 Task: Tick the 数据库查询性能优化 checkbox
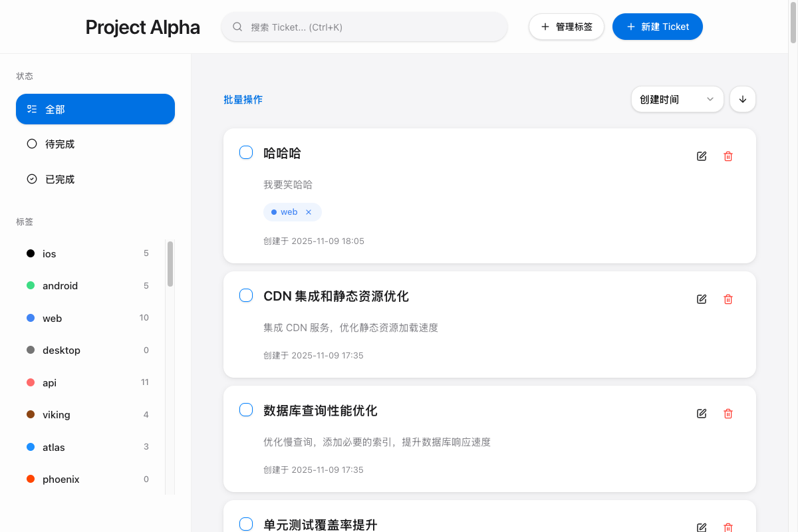pos(246,410)
